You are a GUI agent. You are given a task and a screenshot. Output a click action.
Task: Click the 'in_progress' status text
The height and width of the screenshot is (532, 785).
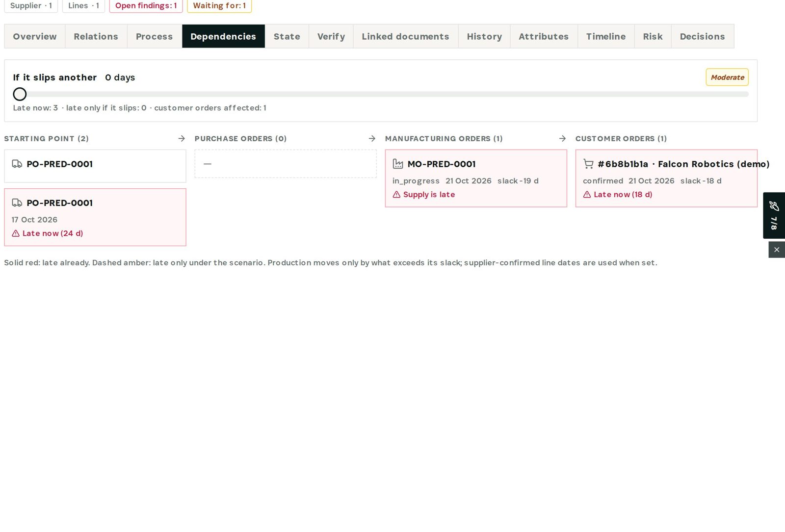(x=416, y=181)
